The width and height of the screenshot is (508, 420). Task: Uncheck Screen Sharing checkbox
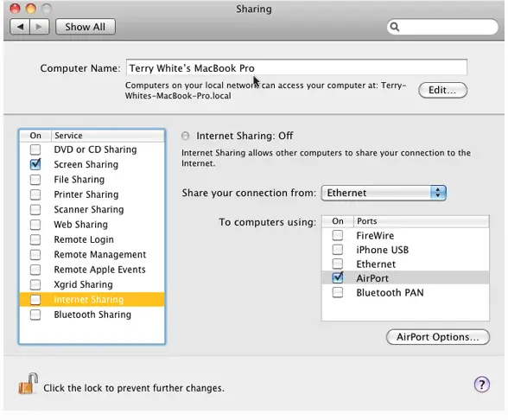35,164
